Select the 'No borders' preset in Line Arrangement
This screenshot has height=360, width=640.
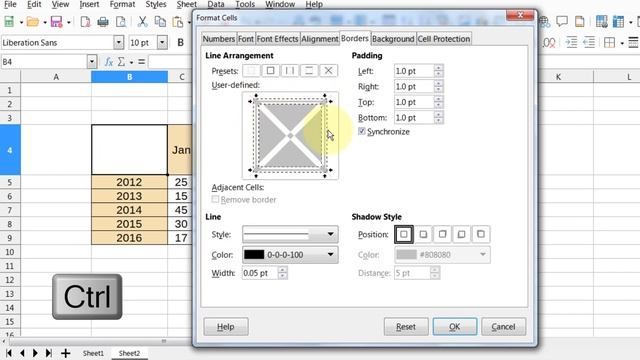(251, 71)
